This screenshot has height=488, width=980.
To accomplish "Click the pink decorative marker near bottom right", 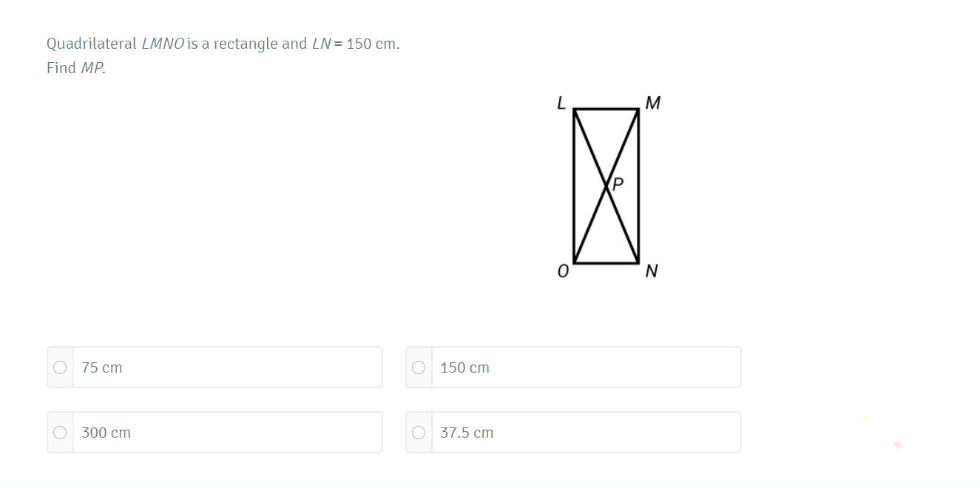I will (x=896, y=446).
